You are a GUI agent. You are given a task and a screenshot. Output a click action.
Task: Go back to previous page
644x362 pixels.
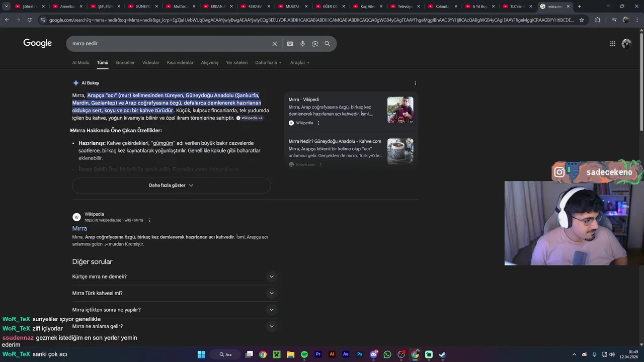(7, 20)
